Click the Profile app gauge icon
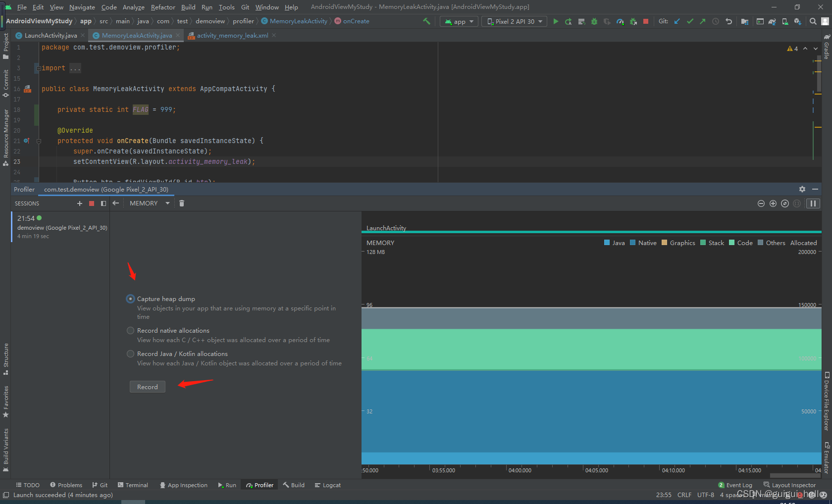The image size is (832, 504). [620, 21]
